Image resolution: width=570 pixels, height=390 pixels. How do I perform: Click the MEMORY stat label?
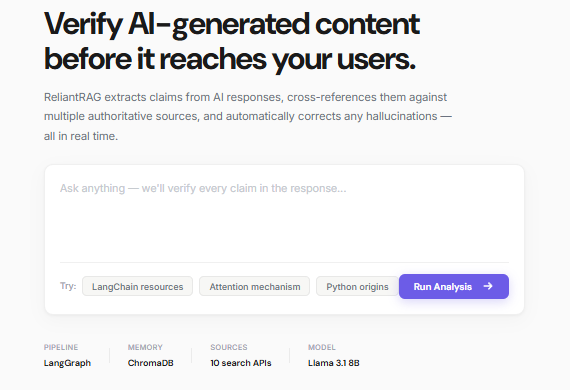tap(145, 347)
